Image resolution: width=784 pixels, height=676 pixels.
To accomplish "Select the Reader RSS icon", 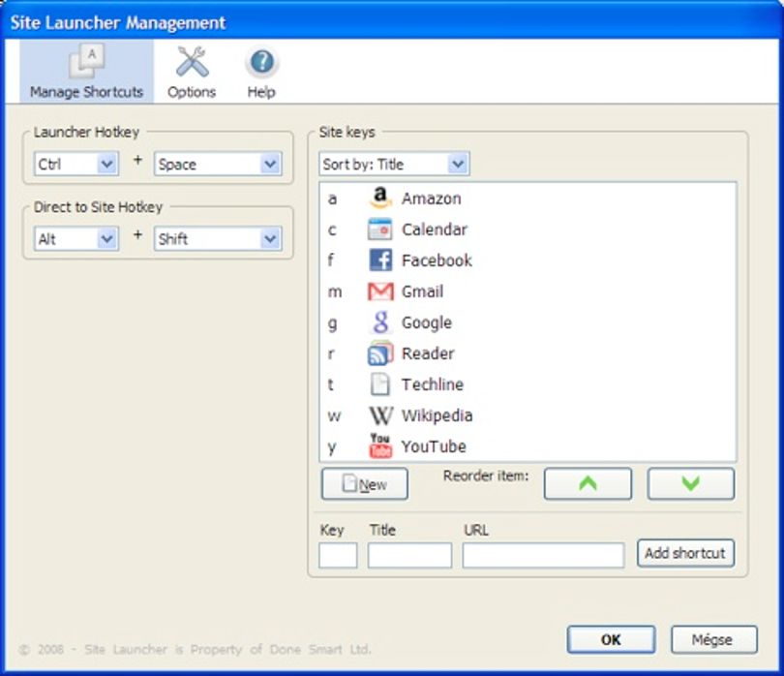I will 380,353.
